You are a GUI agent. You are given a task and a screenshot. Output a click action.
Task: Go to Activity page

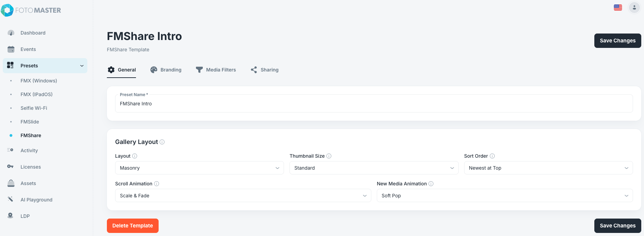[x=29, y=150]
